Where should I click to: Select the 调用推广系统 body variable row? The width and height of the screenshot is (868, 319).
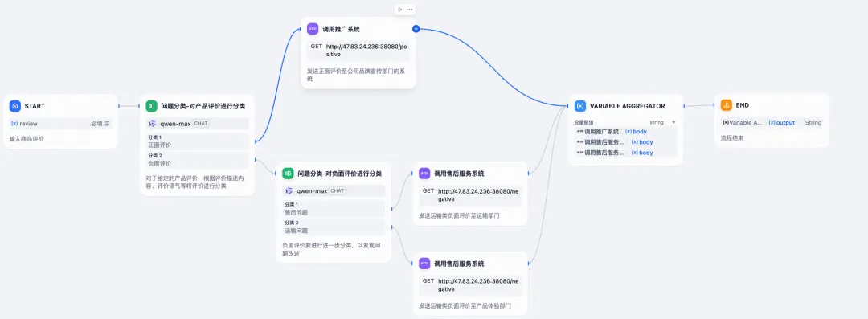pyautogui.click(x=625, y=132)
